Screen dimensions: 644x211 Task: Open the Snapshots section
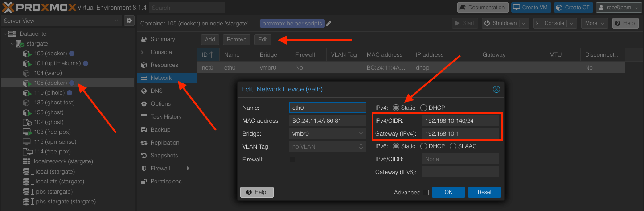[164, 156]
